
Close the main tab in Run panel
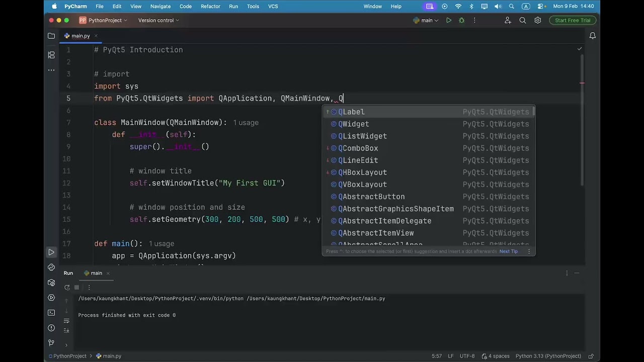[x=108, y=273]
